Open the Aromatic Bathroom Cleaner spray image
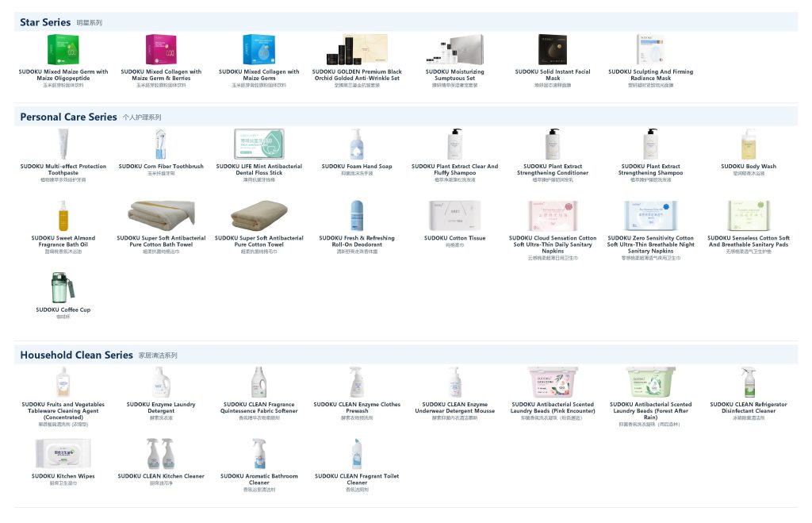This screenshot has width=812, height=523. (259, 453)
